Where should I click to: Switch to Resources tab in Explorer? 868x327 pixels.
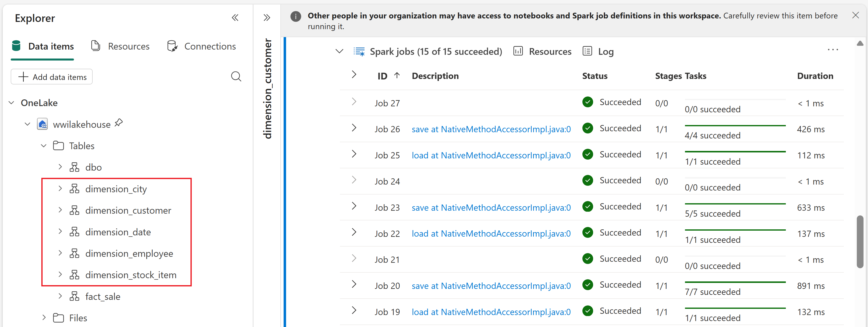pyautogui.click(x=120, y=46)
